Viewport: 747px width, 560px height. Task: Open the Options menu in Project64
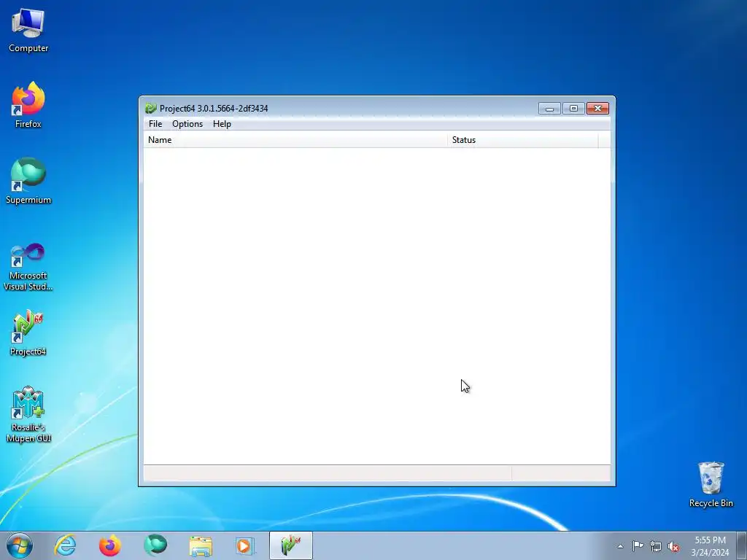tap(187, 124)
